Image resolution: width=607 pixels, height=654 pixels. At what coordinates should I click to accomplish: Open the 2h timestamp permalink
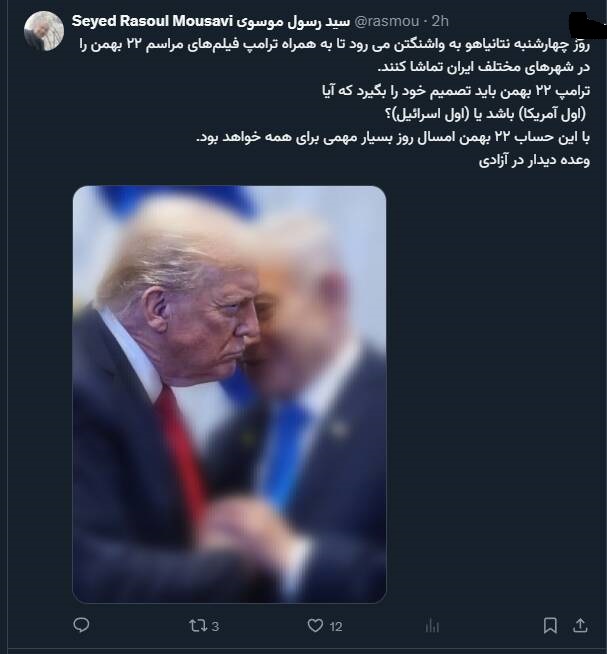tap(440, 21)
